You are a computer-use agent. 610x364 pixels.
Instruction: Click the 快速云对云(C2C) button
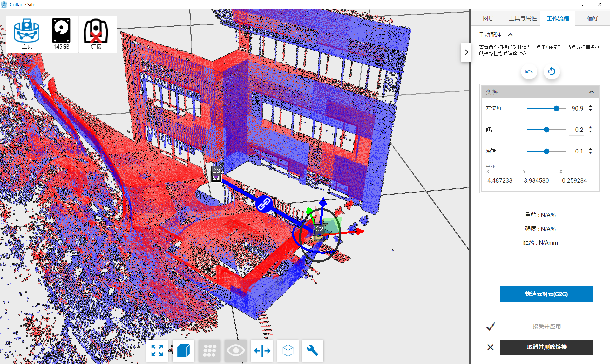pyautogui.click(x=546, y=294)
